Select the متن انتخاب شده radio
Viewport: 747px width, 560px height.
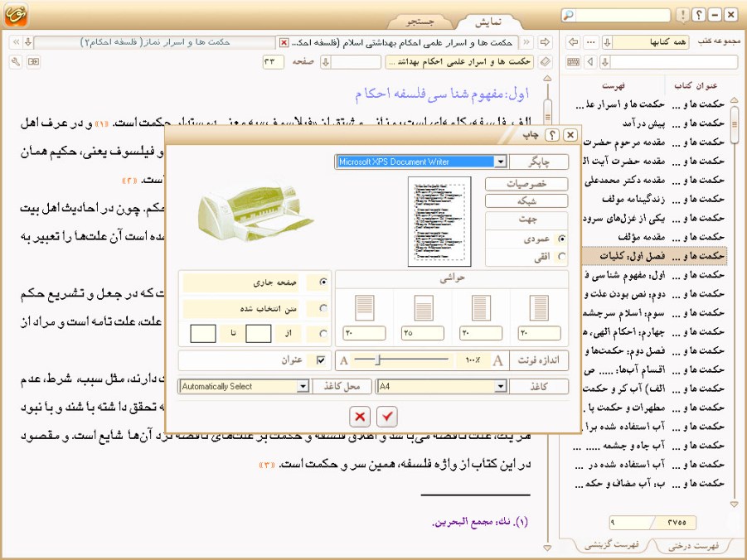323,308
